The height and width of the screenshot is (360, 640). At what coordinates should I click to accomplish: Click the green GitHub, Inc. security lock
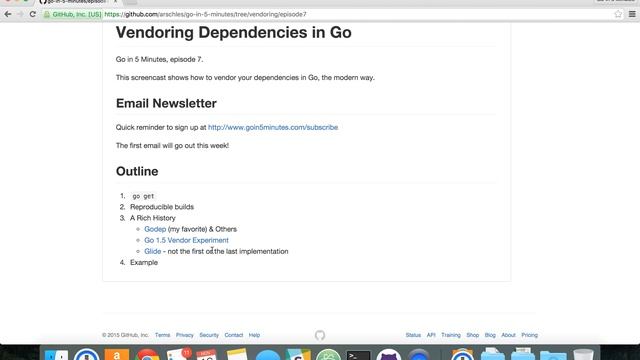(x=72, y=14)
